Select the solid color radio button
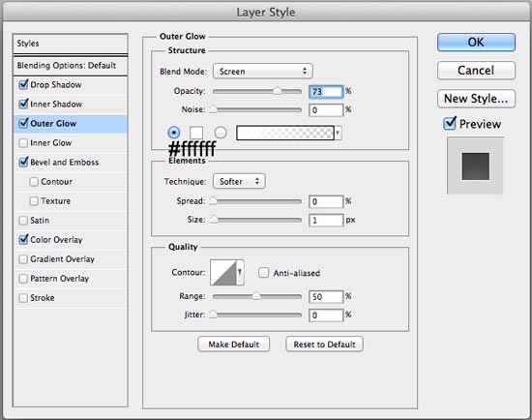 pyautogui.click(x=174, y=133)
